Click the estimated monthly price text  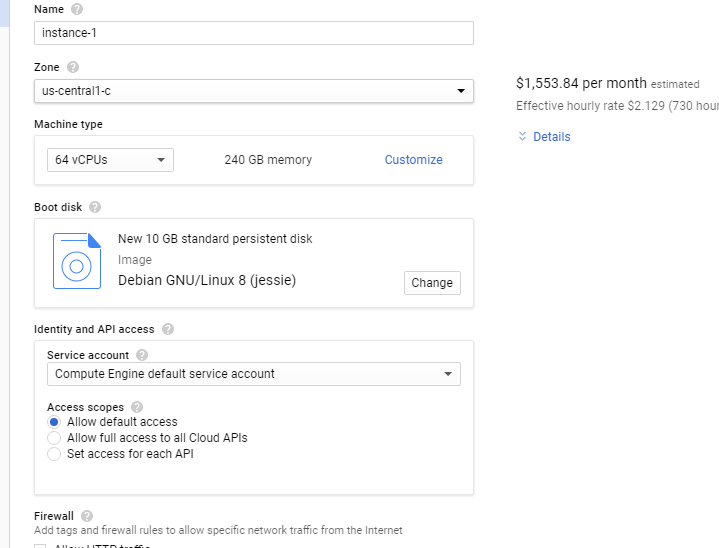click(582, 83)
